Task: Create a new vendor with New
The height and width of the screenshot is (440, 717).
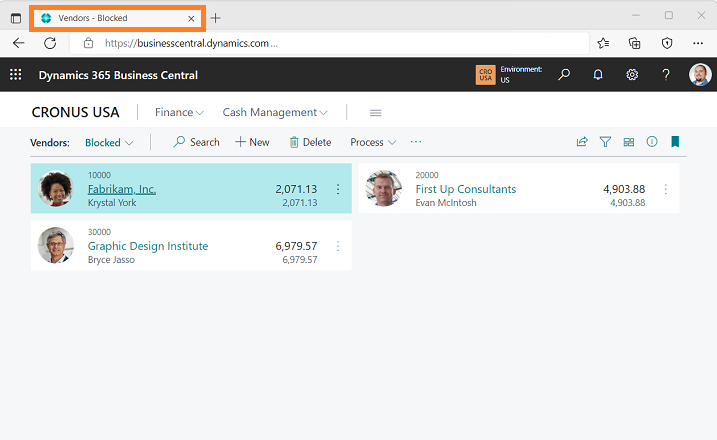Action: tap(252, 142)
